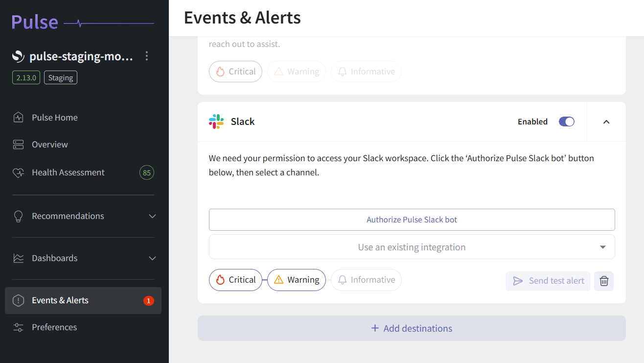Click the Recommendations lightbulb icon

[x=18, y=216]
